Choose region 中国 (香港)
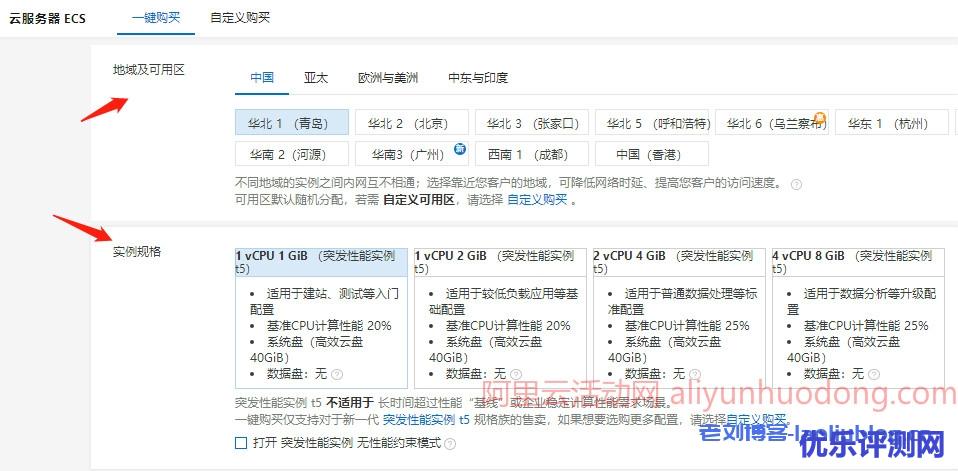 coord(652,154)
